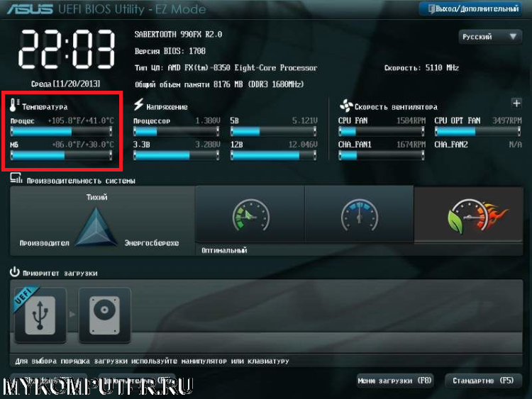Click the total memory 8176 MB text

click(x=219, y=84)
